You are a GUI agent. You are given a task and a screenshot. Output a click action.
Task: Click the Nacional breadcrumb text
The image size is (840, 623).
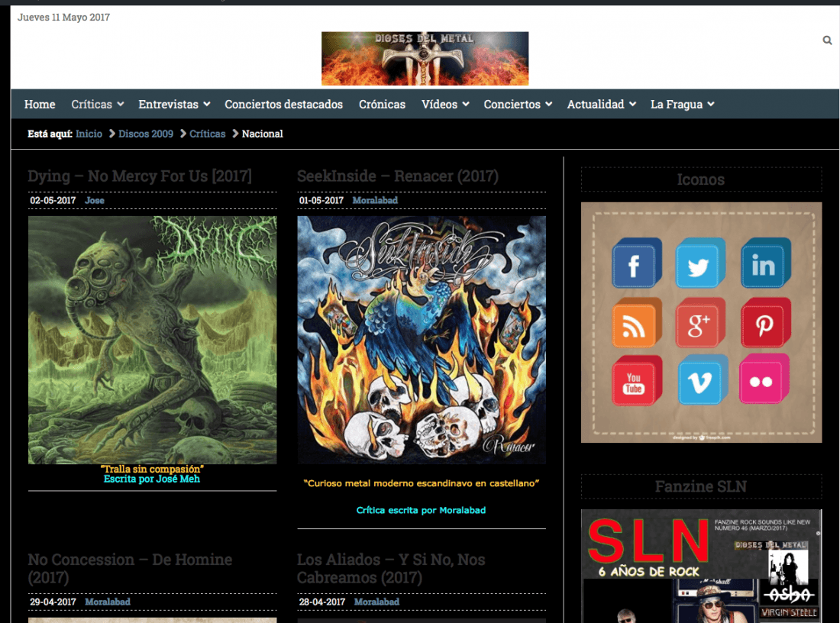coord(262,134)
